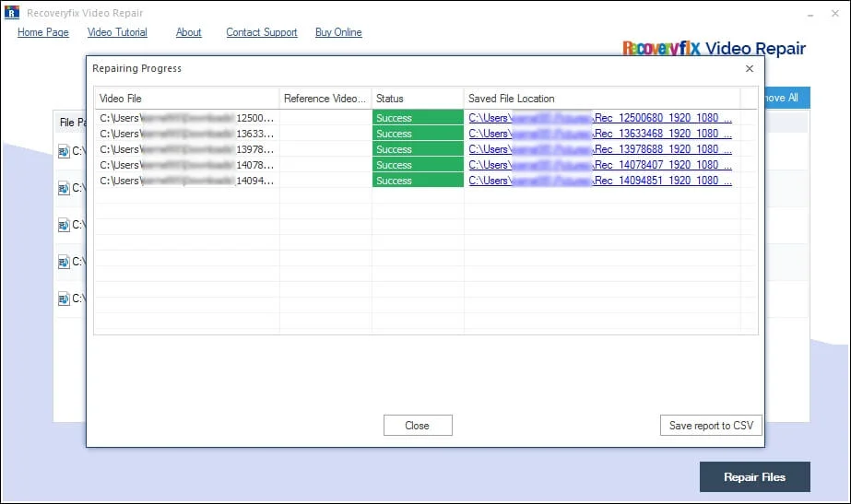Click the fourth video file icon in background list

pos(64,262)
